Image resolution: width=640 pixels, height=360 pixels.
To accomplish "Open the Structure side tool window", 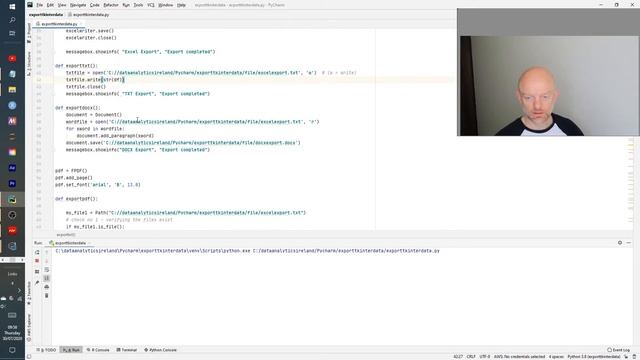I will (29, 63).
